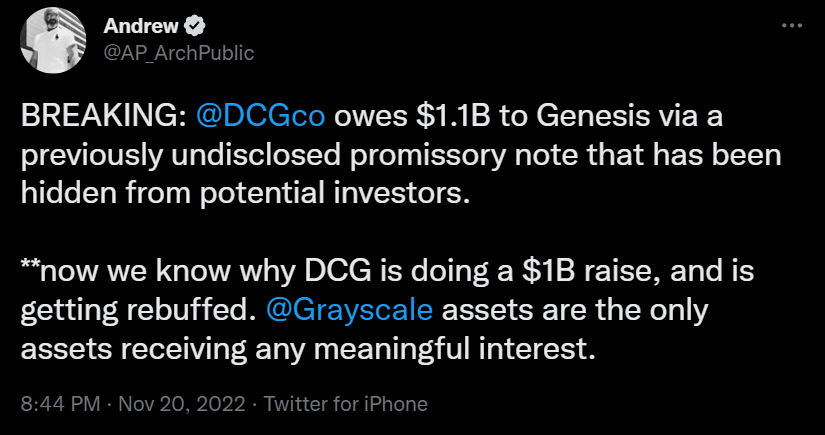Open the tweet's three-dot more menu
Screen dimensions: 825x435
click(791, 25)
